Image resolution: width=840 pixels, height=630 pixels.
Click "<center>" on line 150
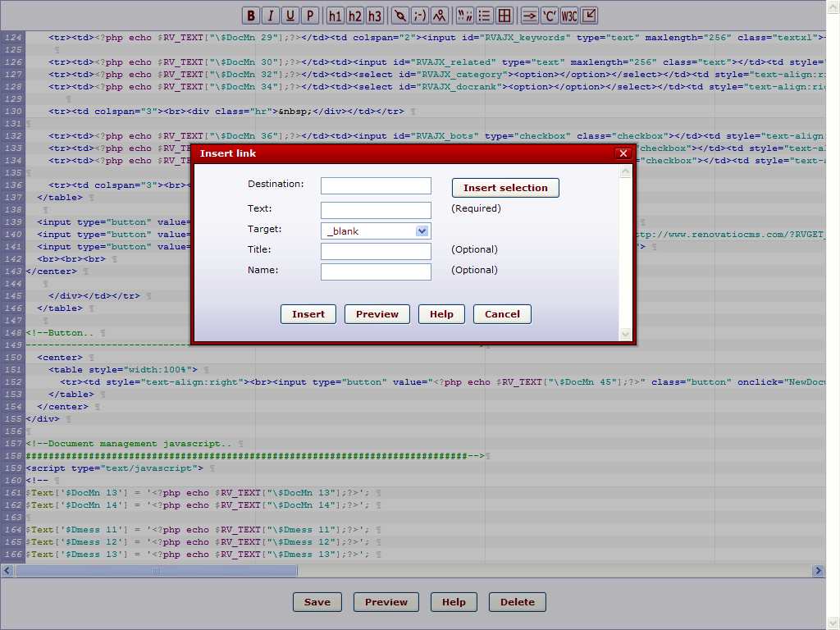pos(60,358)
